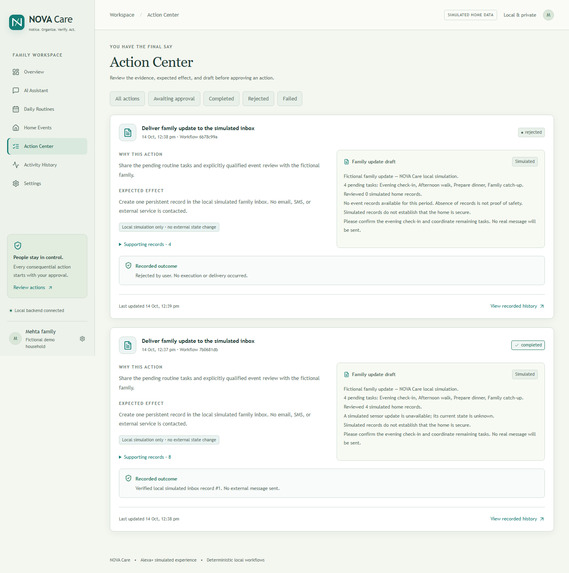
Task: Open AI Assistant page
Action: [x=47, y=90]
